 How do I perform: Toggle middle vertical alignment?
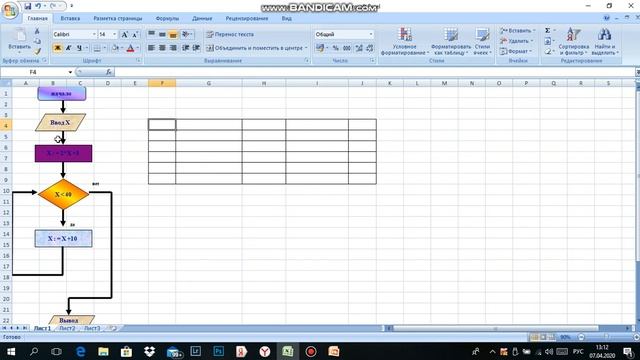pyautogui.click(x=162, y=34)
